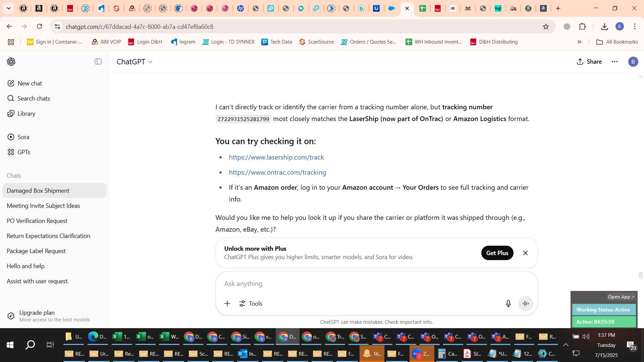Image resolution: width=644 pixels, height=362 pixels.
Task: Open Chrome Downloads icon
Action: (x=604, y=26)
